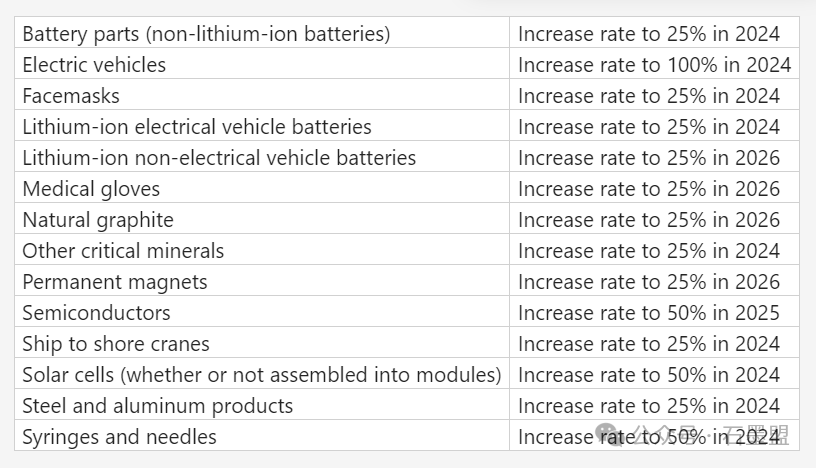816x468 pixels.
Task: Click the "Permanent magnets" cell
Action: point(115,282)
